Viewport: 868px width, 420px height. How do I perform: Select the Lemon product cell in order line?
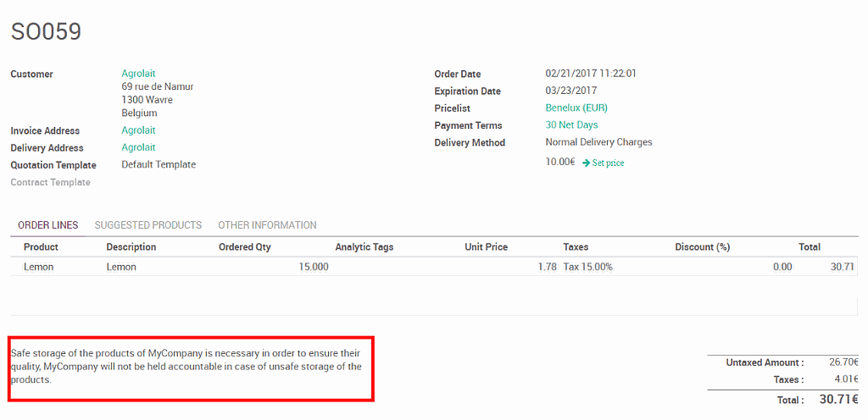point(38,267)
